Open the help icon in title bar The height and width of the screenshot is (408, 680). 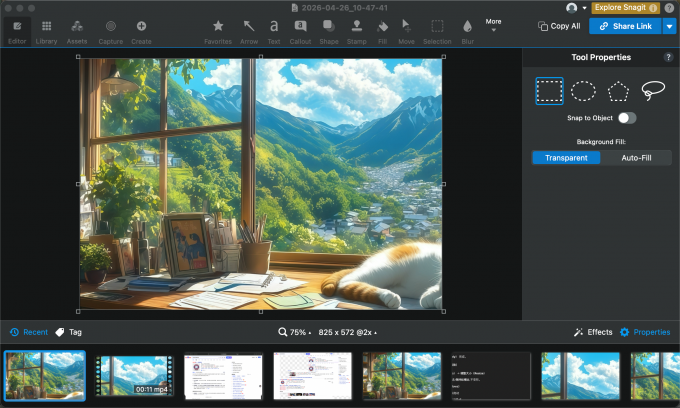pos(669,8)
